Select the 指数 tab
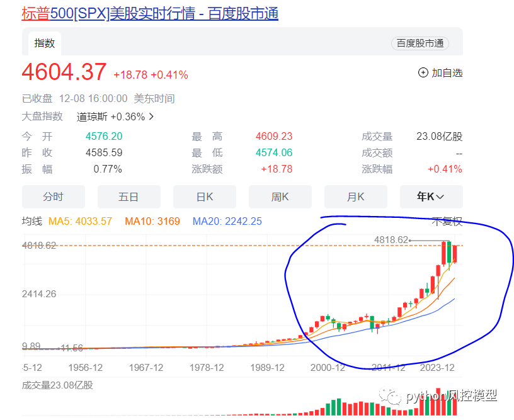This screenshot has height=420, width=514. coord(45,43)
